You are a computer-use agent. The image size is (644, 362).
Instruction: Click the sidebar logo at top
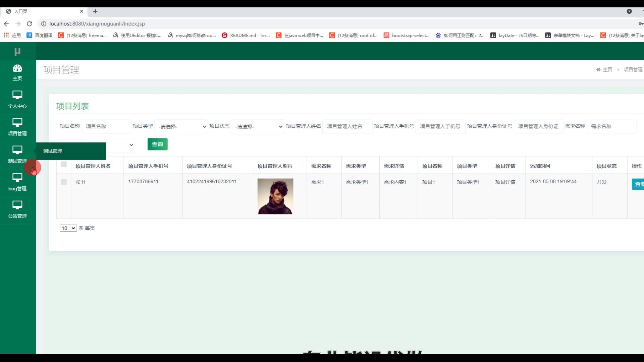click(x=17, y=52)
